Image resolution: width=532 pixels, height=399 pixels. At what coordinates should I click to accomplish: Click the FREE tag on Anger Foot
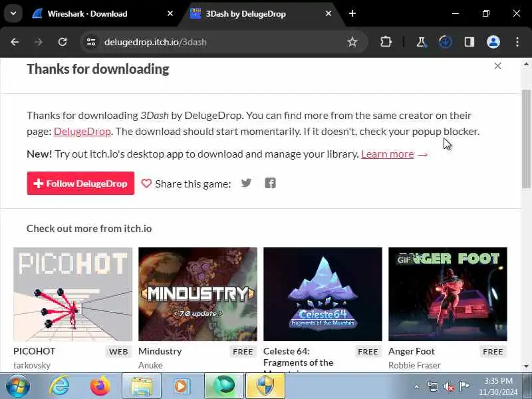click(493, 352)
